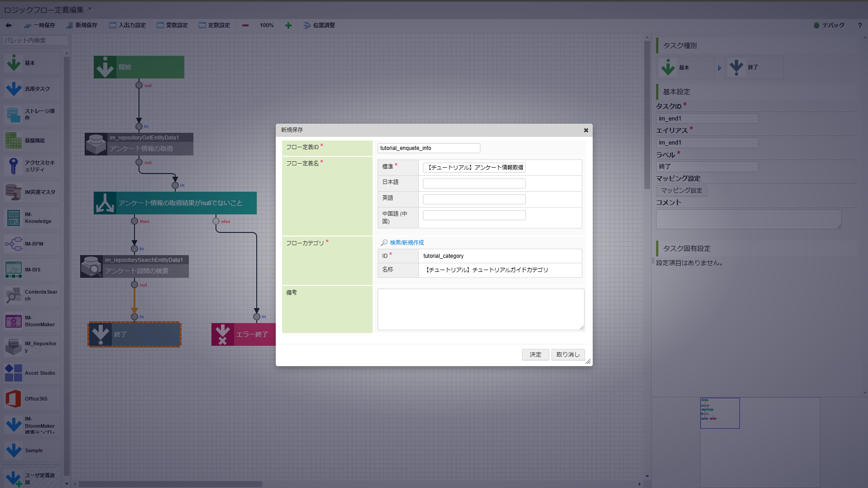Click the search magnifier icon for flow category
The height and width of the screenshot is (488, 868).
384,243
